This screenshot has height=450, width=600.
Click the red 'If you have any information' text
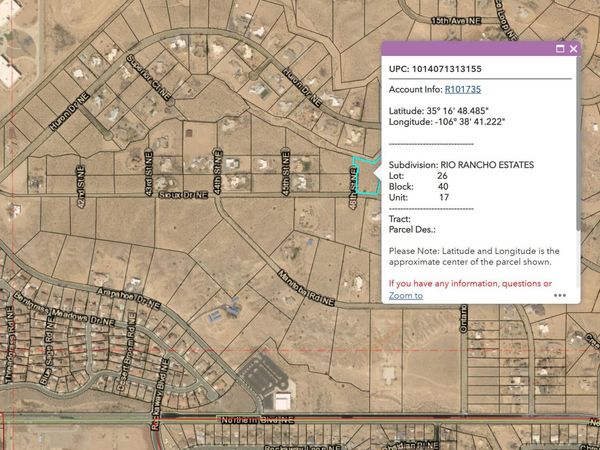[470, 284]
